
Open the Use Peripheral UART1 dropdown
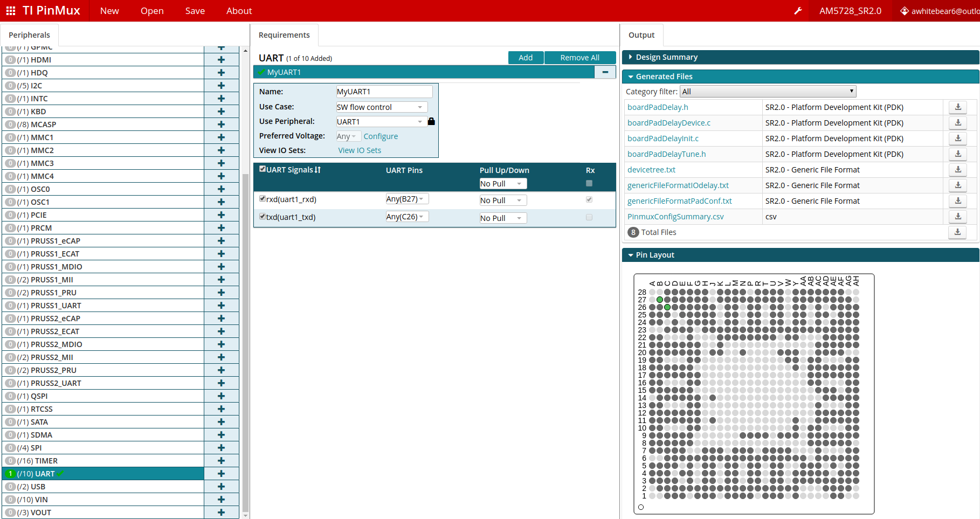click(382, 122)
